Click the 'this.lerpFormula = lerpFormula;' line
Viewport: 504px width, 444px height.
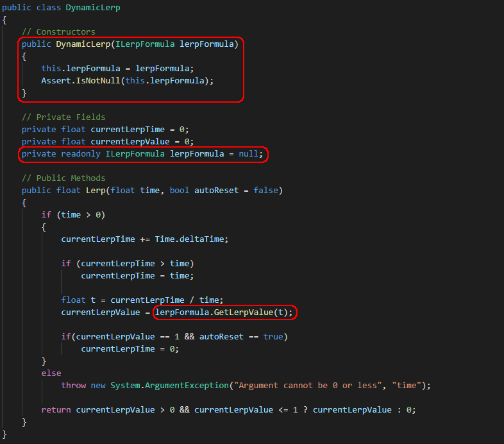click(x=117, y=69)
